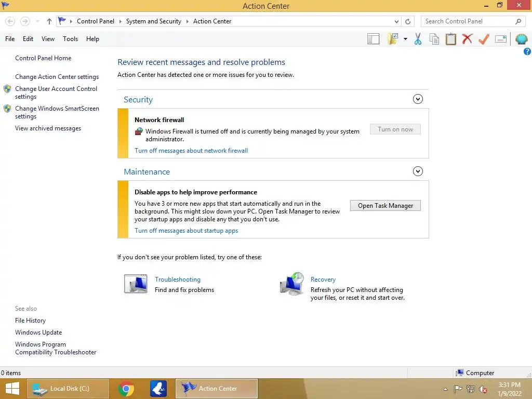Open Change Action Center settings
Screen dimensions: 532x399
[x=57, y=77]
